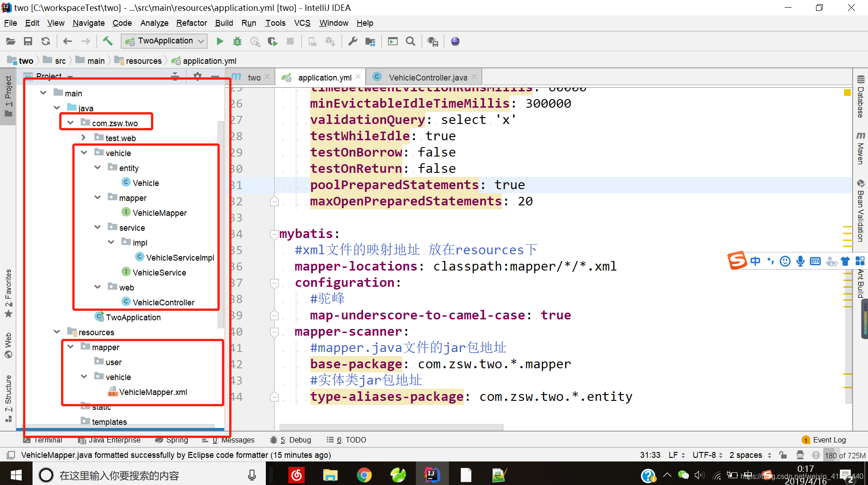Open File Explorer from the taskbar
Screen dimensions: 868x485
click(330, 475)
